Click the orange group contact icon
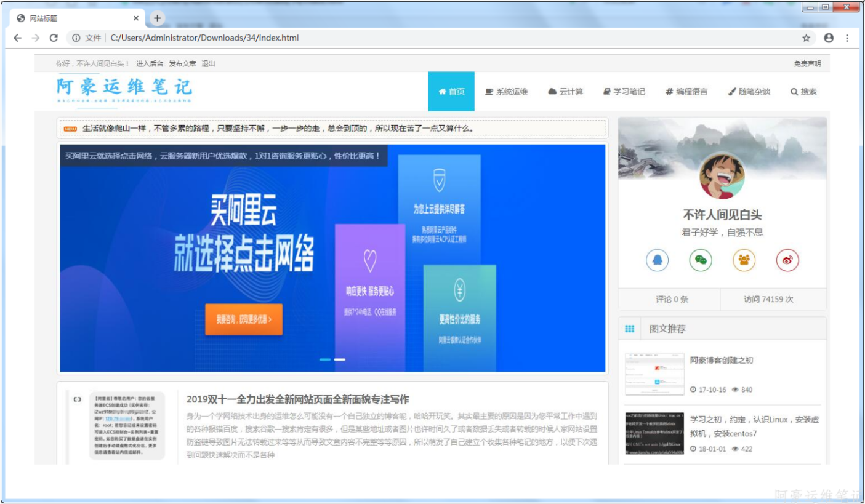 point(744,260)
